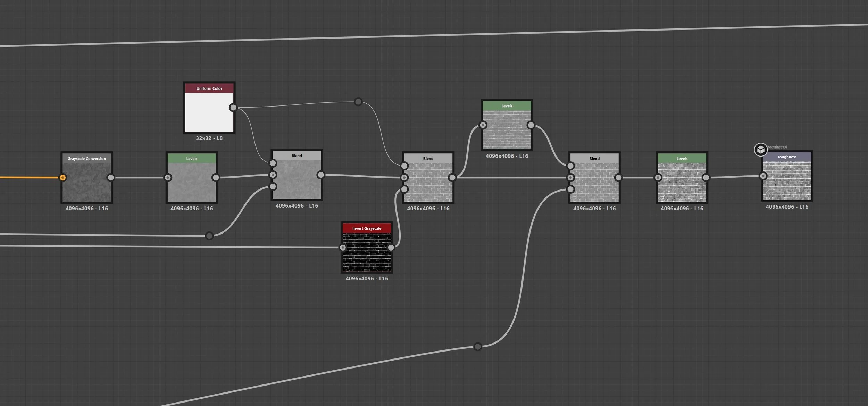The width and height of the screenshot is (868, 406).
Task: Click the reroute dot below the first Levels node
Action: tap(209, 236)
